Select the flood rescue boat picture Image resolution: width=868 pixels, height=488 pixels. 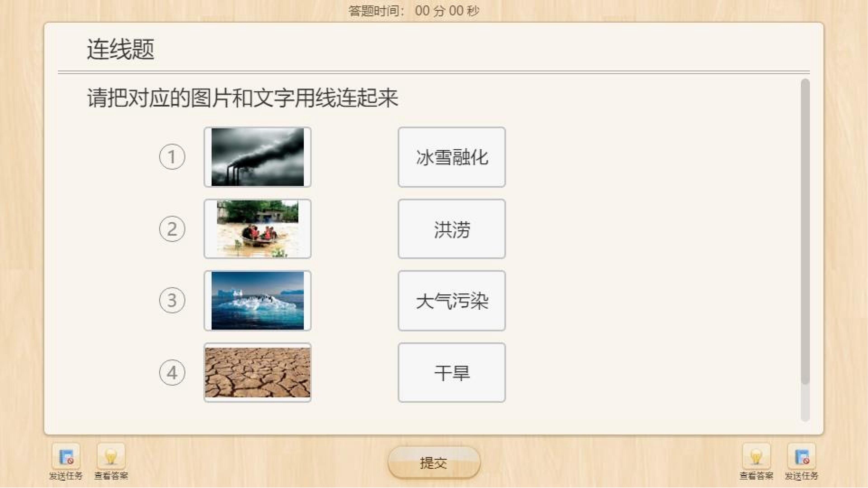(257, 229)
